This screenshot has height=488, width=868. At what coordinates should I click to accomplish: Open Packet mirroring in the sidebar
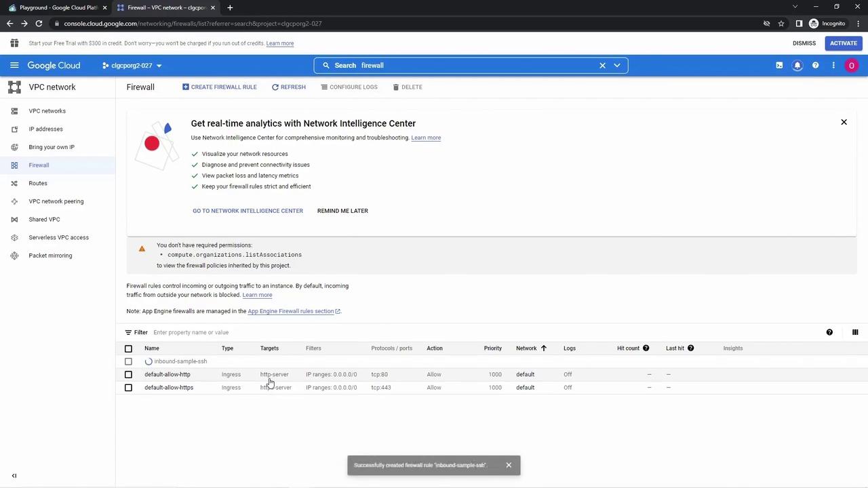(50, 256)
